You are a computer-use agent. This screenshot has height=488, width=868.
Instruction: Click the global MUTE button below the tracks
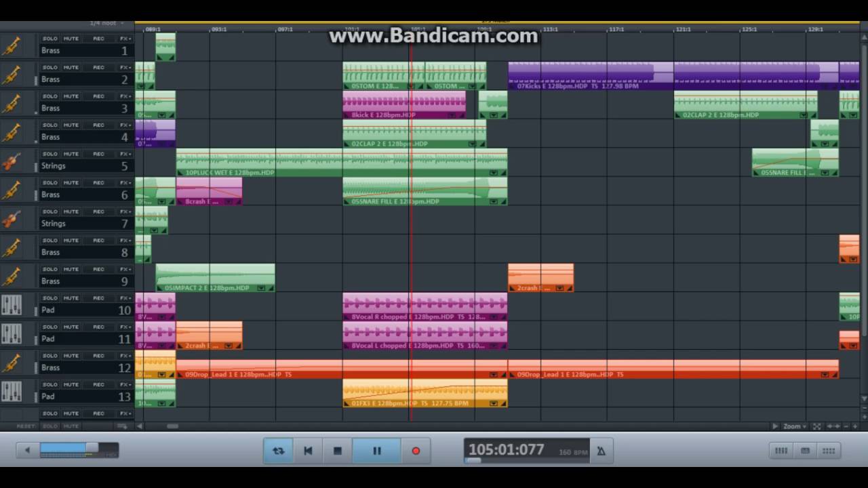71,426
